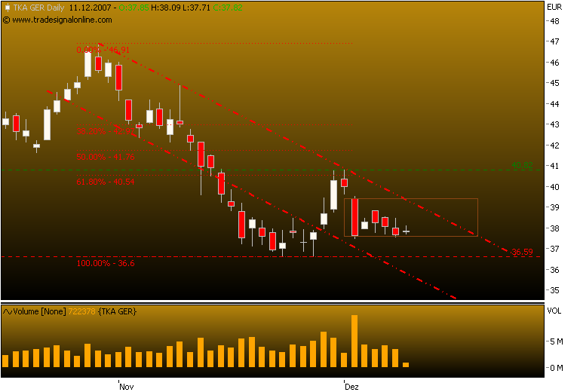The height and width of the screenshot is (392, 580).
Task: Click the date 11.12.2007 in the header
Action: tap(90, 8)
